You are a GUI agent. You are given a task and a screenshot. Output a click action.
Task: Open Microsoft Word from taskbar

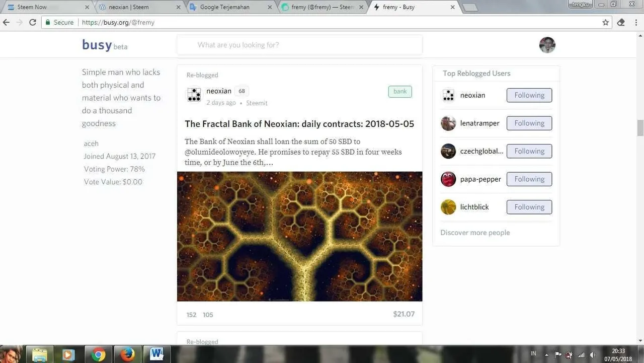(x=157, y=354)
